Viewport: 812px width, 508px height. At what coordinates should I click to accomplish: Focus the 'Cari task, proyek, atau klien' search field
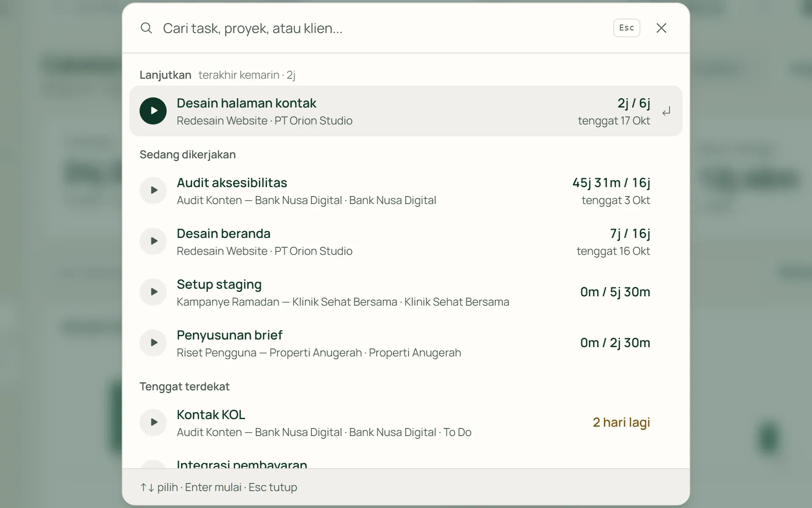pos(381,28)
